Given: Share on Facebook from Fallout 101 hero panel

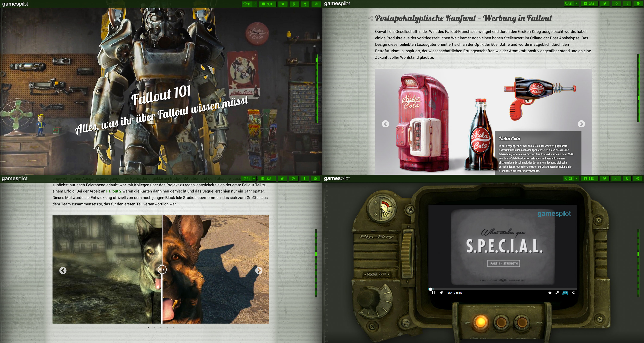Looking at the screenshot, I should [267, 4].
